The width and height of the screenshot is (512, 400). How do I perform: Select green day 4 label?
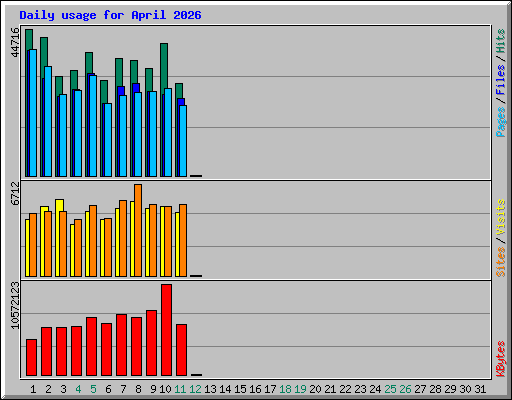pyautogui.click(x=78, y=389)
